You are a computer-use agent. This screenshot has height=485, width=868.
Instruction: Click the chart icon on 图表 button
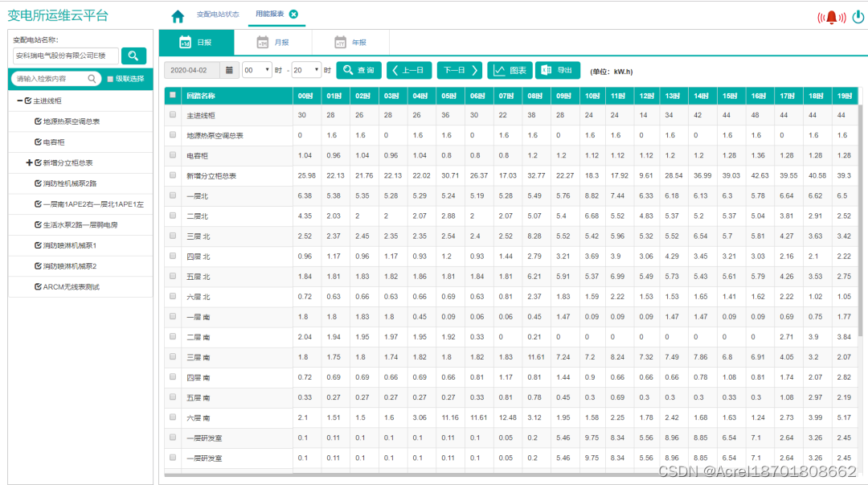tap(499, 71)
